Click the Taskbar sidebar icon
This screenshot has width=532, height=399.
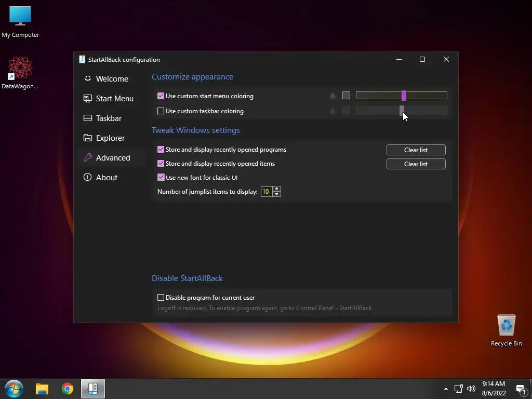87,118
